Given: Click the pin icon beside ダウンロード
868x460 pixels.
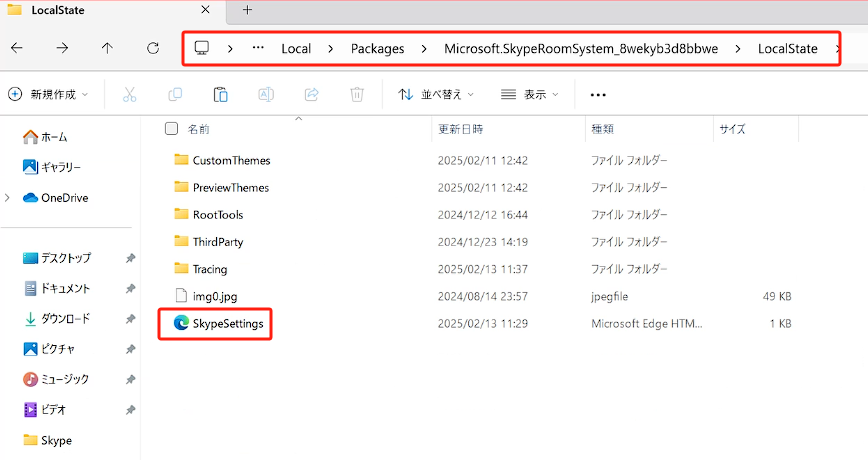Looking at the screenshot, I should click(130, 319).
